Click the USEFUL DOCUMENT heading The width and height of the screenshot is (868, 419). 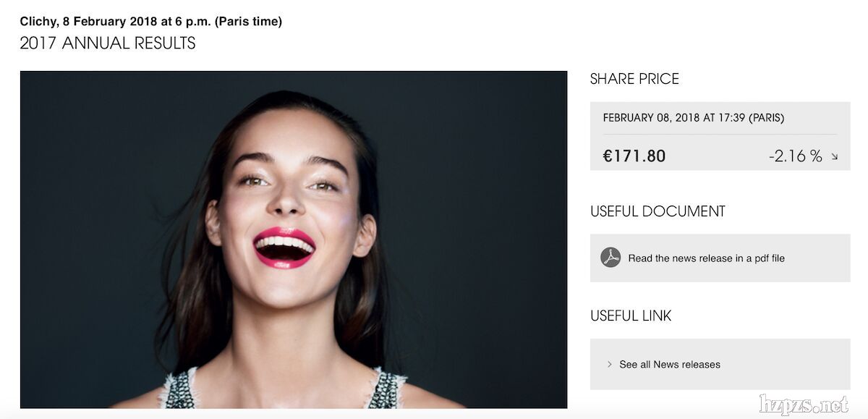coord(658,211)
